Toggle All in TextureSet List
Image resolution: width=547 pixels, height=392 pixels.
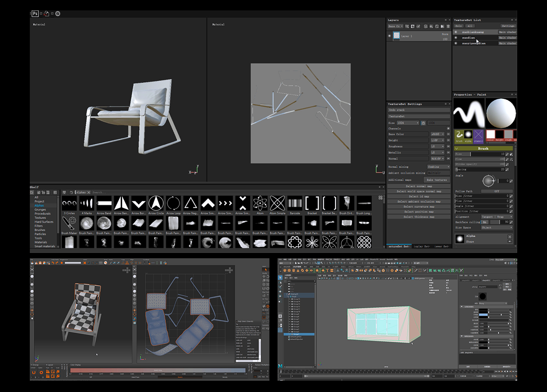pyautogui.click(x=470, y=26)
